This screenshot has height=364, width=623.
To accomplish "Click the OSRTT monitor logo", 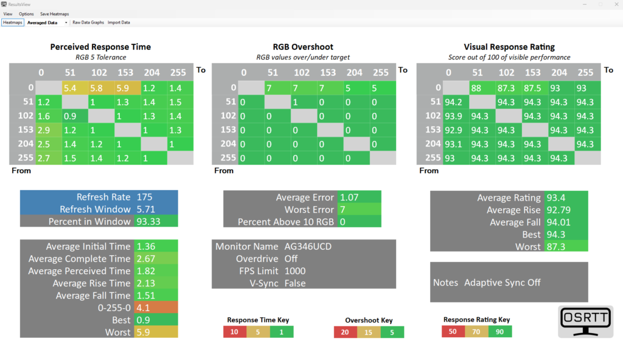I will (585, 321).
